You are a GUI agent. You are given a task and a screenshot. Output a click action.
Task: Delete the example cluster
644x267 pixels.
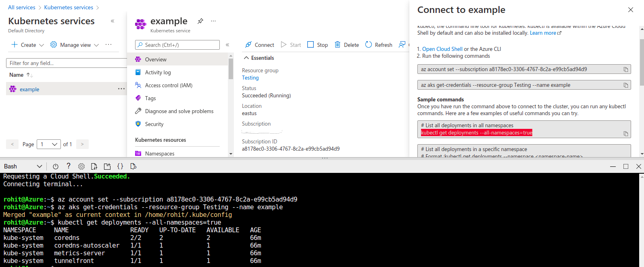tap(347, 45)
